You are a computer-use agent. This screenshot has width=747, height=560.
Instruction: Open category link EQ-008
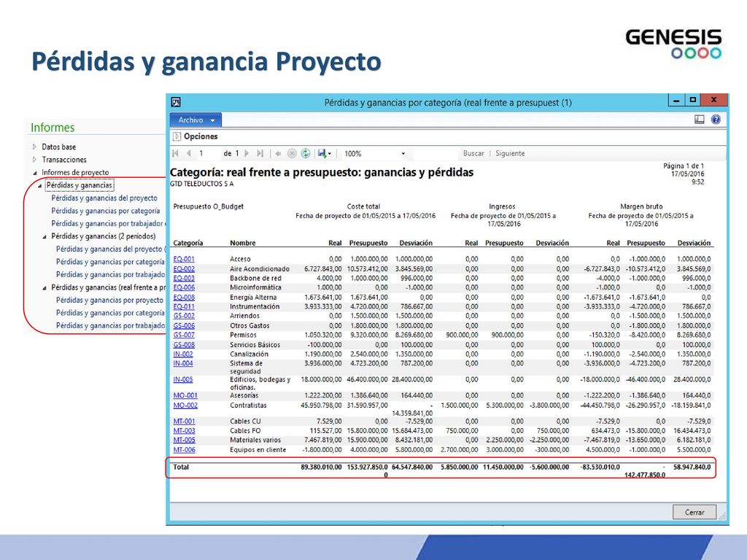[x=184, y=297]
